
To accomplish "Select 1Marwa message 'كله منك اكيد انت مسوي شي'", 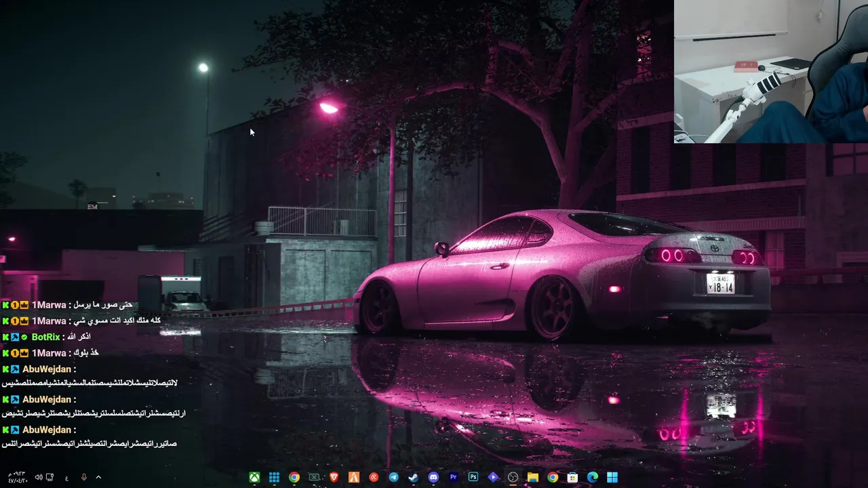I will (x=117, y=321).
